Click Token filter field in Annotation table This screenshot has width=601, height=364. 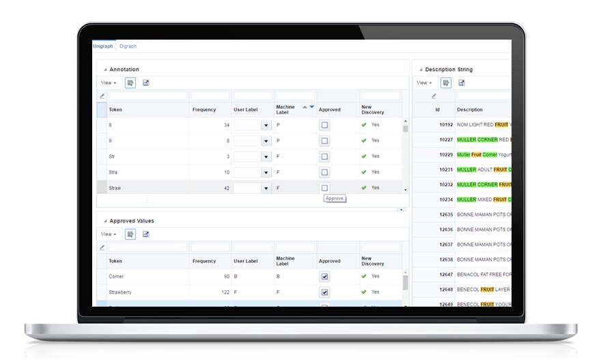click(x=148, y=96)
